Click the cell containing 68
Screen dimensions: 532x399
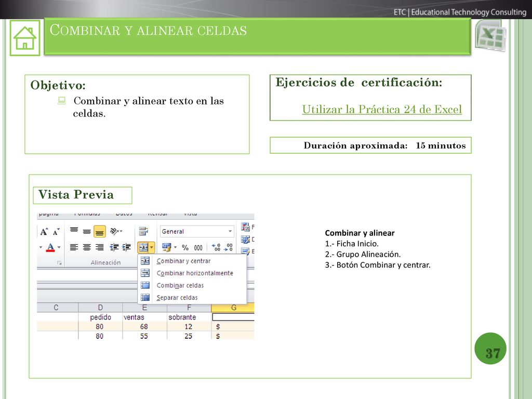point(144,326)
